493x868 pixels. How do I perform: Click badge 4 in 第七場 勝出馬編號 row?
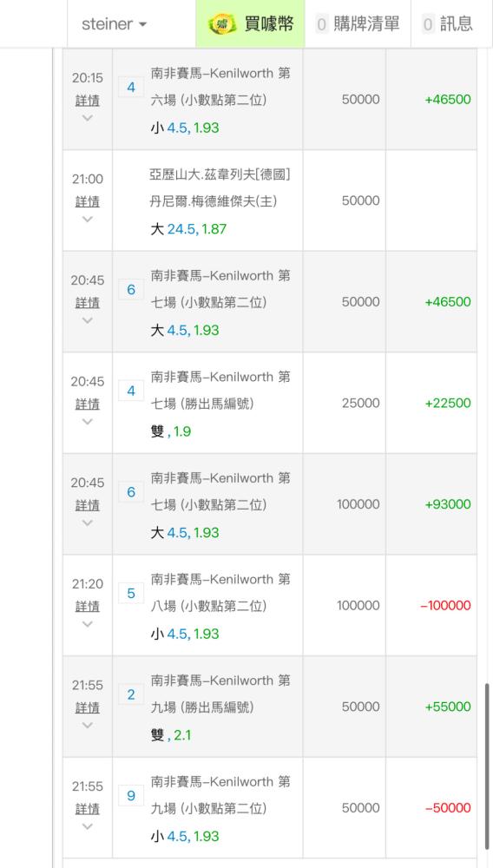131,391
